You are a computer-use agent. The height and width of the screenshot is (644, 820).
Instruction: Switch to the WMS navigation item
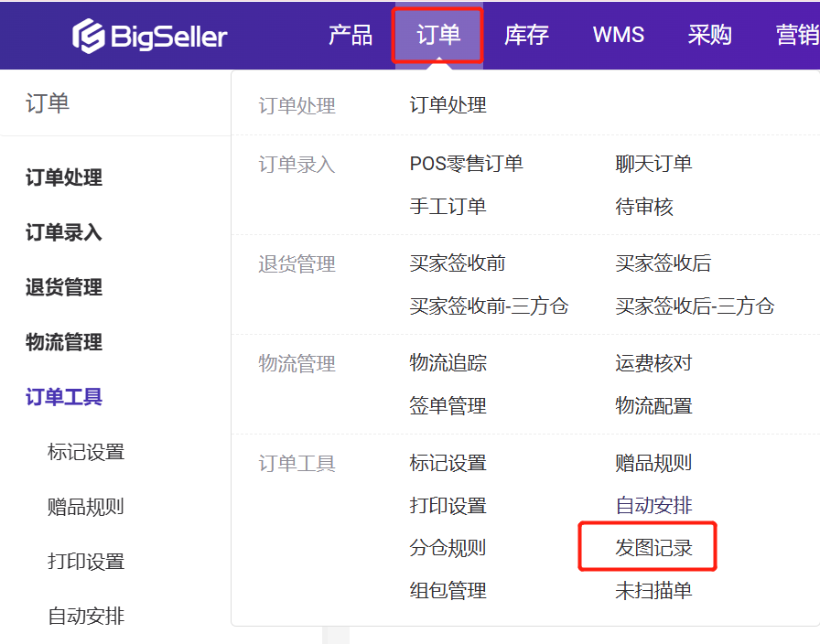[x=619, y=36]
